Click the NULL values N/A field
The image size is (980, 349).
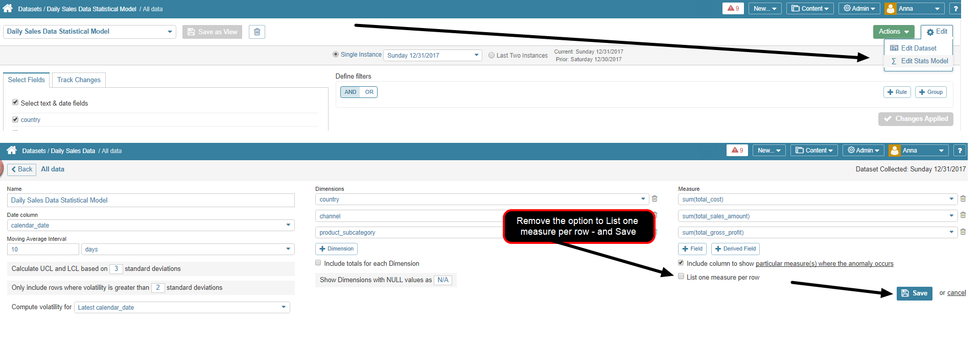(443, 280)
